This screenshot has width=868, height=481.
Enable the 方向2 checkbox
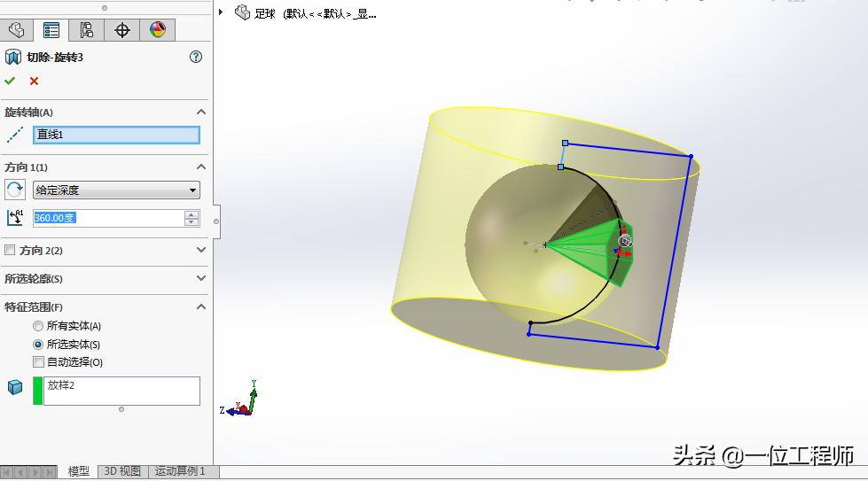coord(11,251)
